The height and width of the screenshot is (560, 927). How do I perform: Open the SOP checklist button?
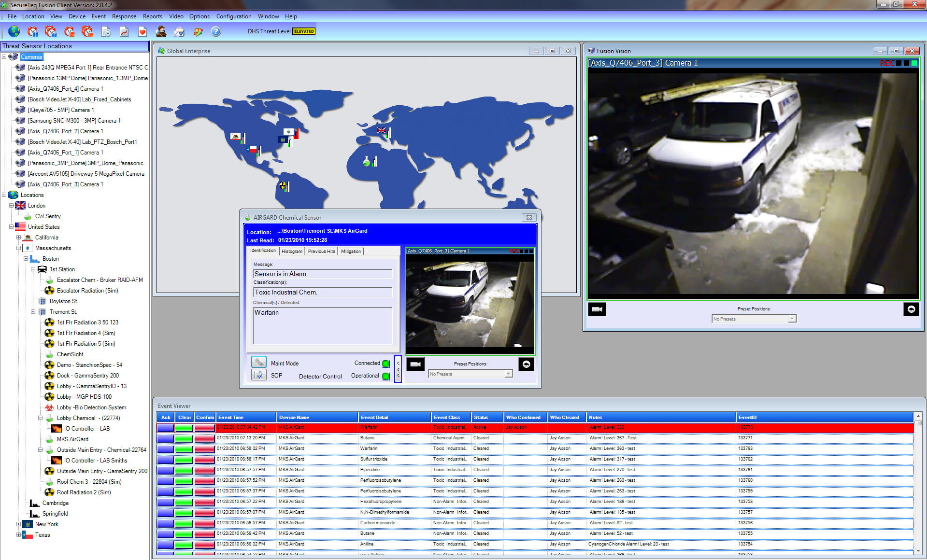click(259, 375)
